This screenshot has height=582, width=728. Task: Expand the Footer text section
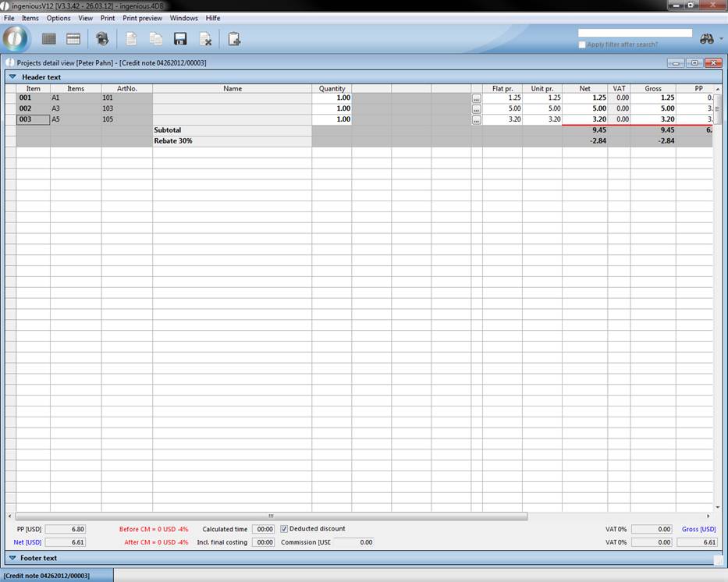pos(12,558)
